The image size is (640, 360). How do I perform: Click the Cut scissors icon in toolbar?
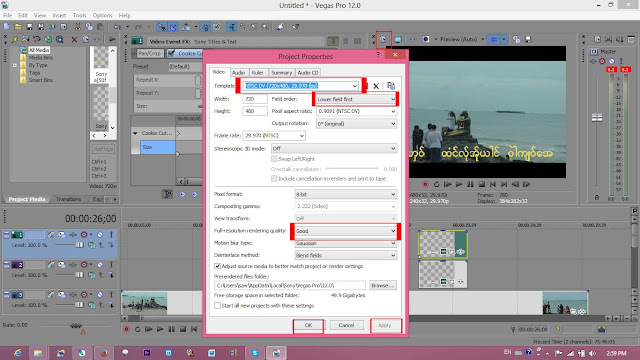pyautogui.click(x=78, y=27)
